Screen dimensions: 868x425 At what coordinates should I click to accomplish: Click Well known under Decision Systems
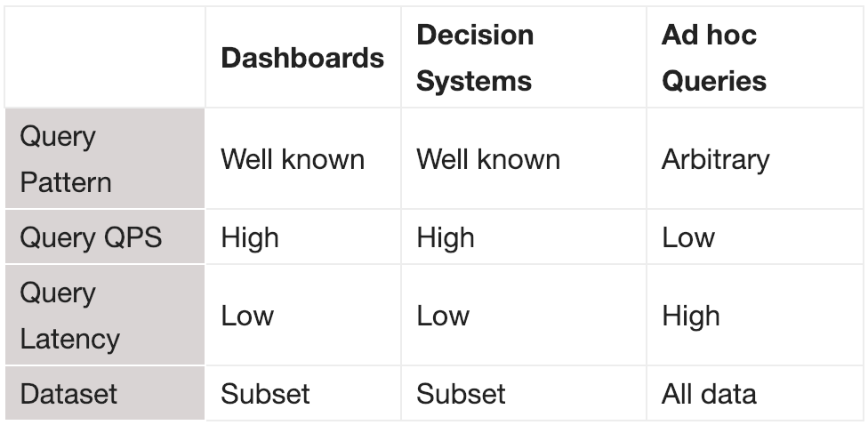tap(488, 160)
